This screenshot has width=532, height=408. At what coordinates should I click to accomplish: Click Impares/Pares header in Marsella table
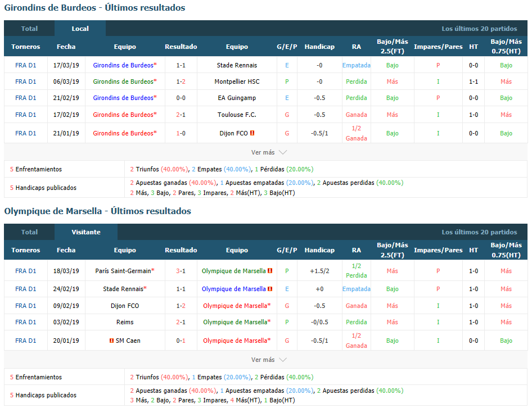[438, 250]
